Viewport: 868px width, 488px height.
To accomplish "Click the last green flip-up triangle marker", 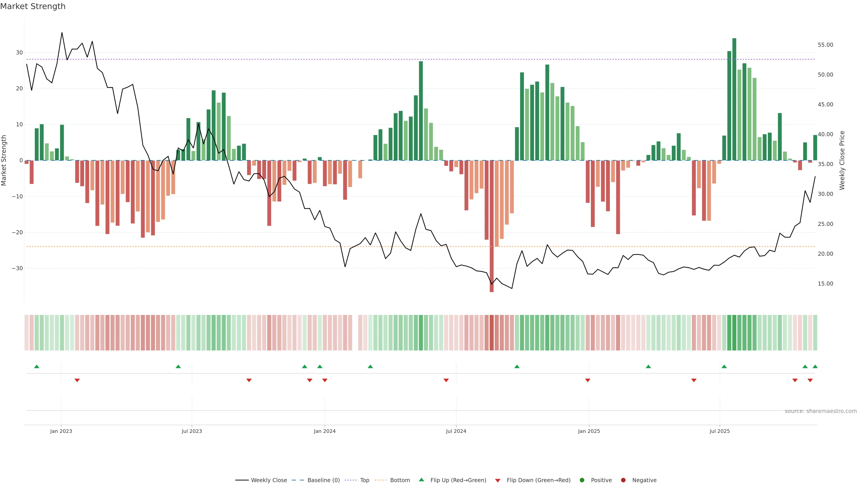I will click(815, 366).
